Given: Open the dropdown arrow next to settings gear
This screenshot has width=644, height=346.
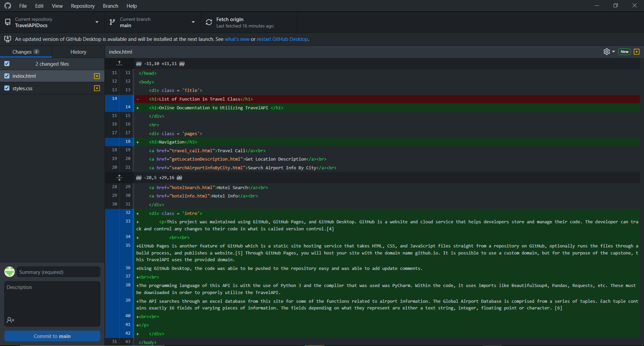Looking at the screenshot, I should point(613,52).
